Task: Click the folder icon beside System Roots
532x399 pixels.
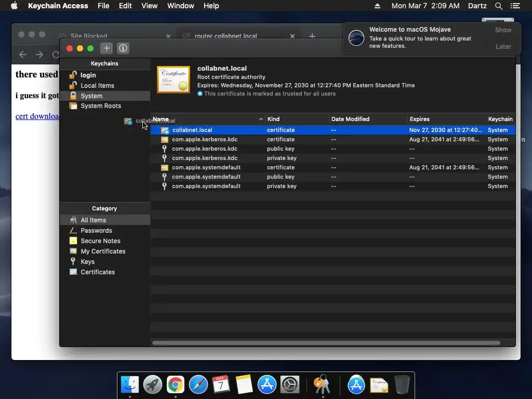Action: pyautogui.click(x=73, y=106)
